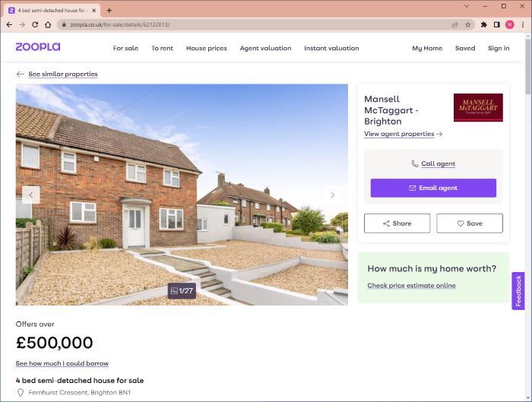Click the user profile avatar in toolbar

510,24
